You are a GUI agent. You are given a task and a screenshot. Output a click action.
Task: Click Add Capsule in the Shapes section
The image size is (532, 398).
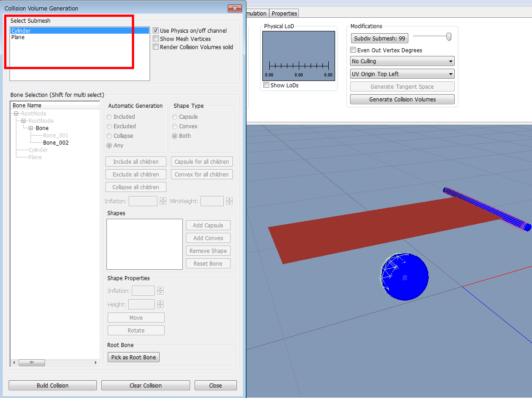[x=208, y=225]
